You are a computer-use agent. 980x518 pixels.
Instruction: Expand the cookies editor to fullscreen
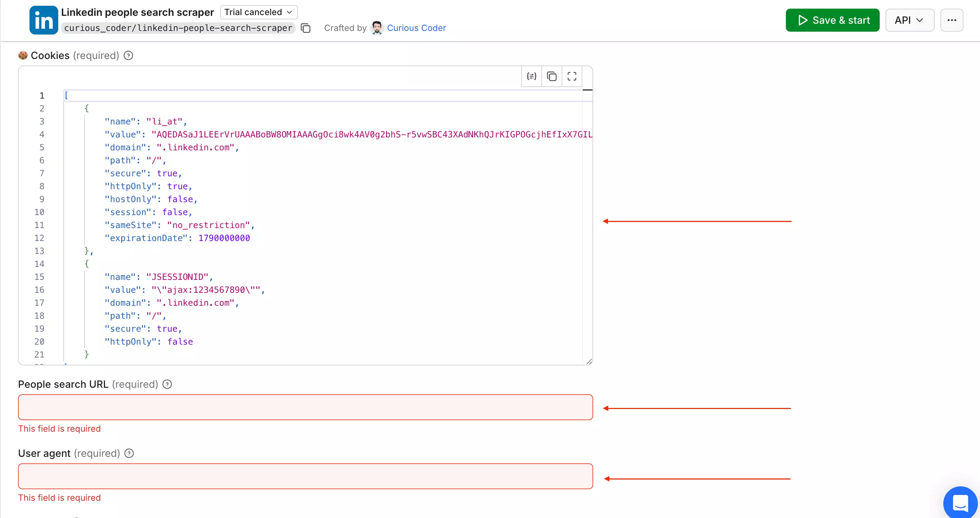pos(572,77)
